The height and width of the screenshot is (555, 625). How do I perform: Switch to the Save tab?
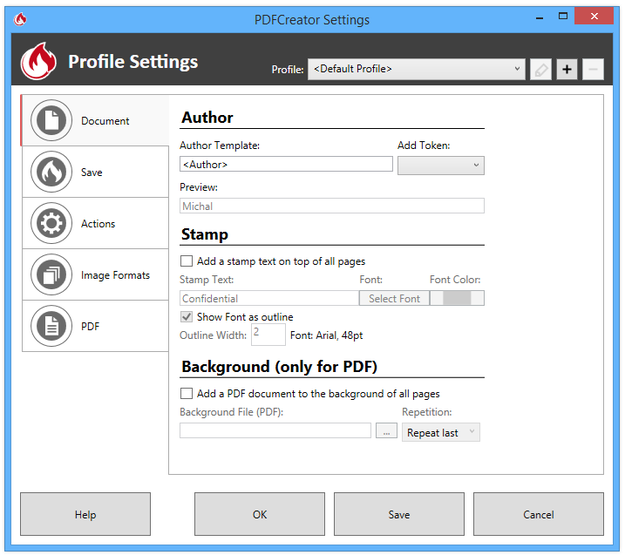tap(95, 172)
